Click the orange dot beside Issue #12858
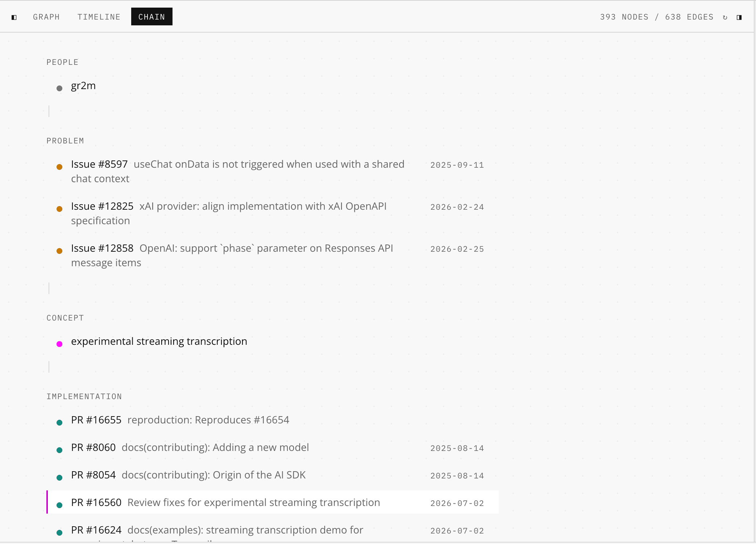The width and height of the screenshot is (756, 544). 59,251
